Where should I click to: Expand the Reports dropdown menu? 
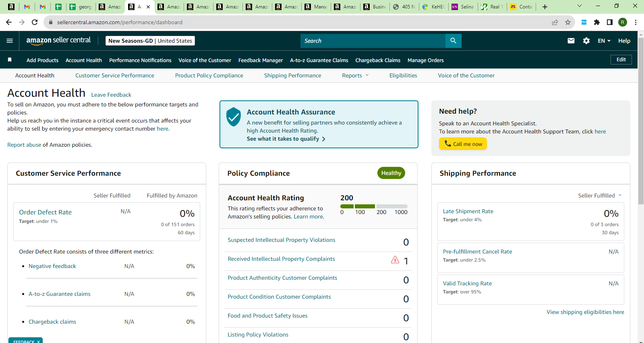355,75
